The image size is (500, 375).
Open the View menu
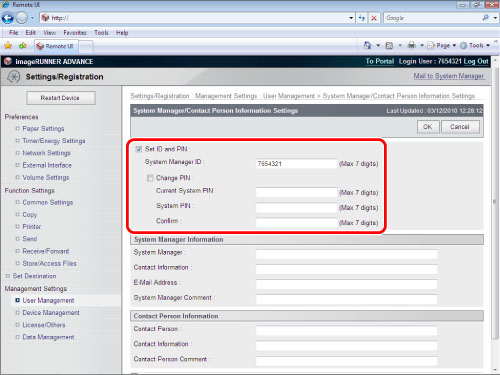[x=49, y=33]
